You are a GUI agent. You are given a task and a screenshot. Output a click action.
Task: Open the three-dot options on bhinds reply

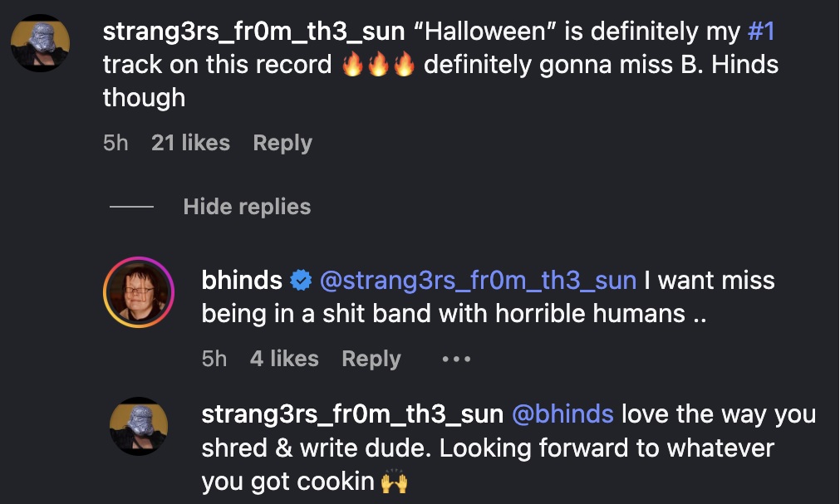click(x=456, y=359)
